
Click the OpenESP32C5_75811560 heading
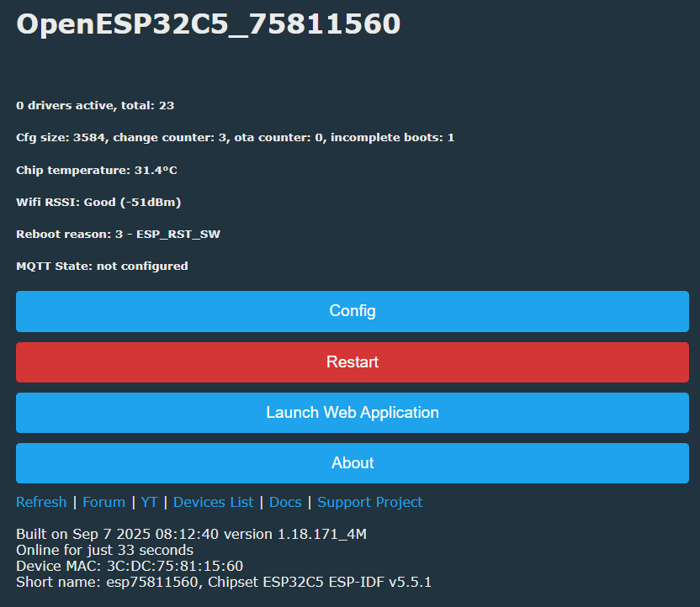(x=209, y=24)
